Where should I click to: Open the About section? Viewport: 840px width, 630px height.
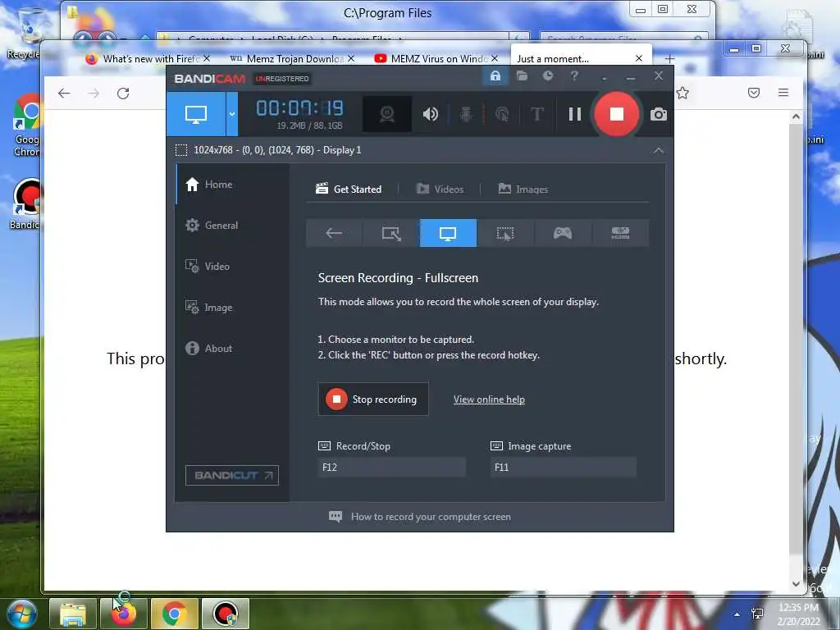pos(208,349)
